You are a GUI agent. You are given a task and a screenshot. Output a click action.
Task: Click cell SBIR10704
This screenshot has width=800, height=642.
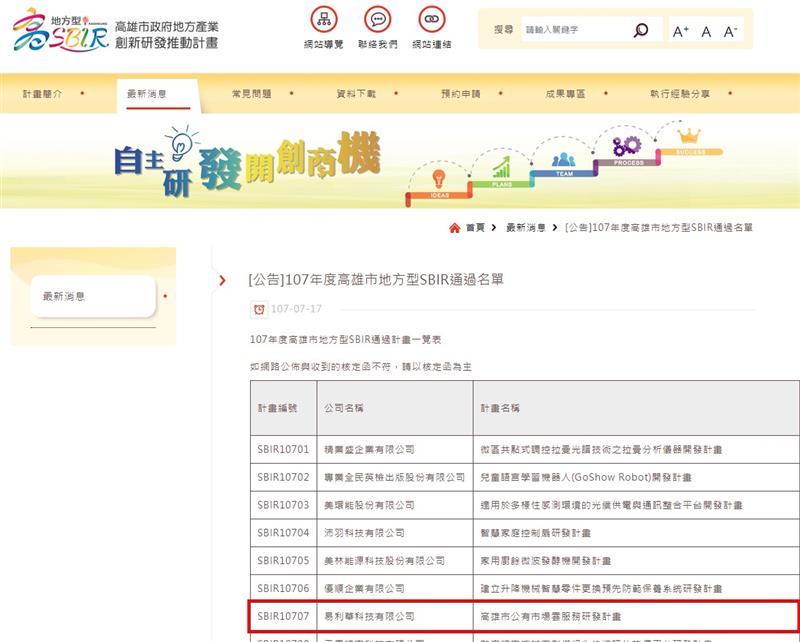pyautogui.click(x=283, y=533)
